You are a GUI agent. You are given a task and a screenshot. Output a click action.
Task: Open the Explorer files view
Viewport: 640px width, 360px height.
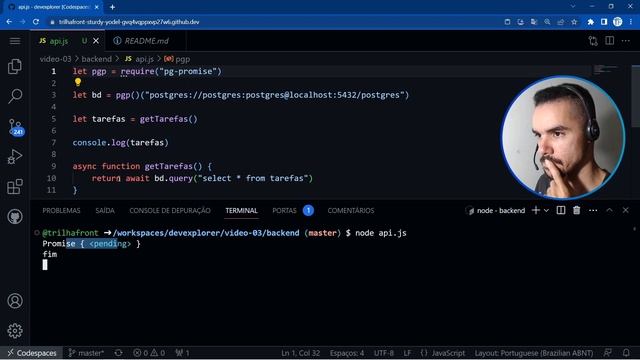pyautogui.click(x=15, y=67)
